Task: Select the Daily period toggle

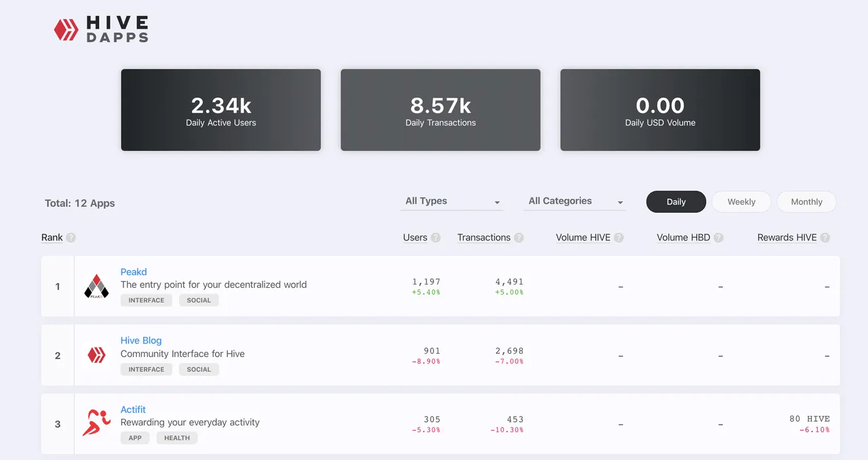Action: coord(676,202)
